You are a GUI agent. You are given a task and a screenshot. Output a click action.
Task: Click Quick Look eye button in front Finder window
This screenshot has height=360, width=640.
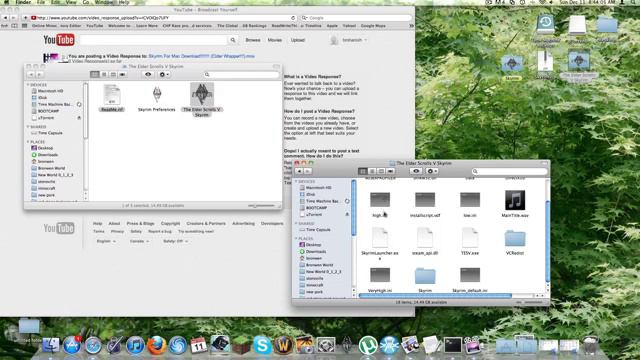416,171
